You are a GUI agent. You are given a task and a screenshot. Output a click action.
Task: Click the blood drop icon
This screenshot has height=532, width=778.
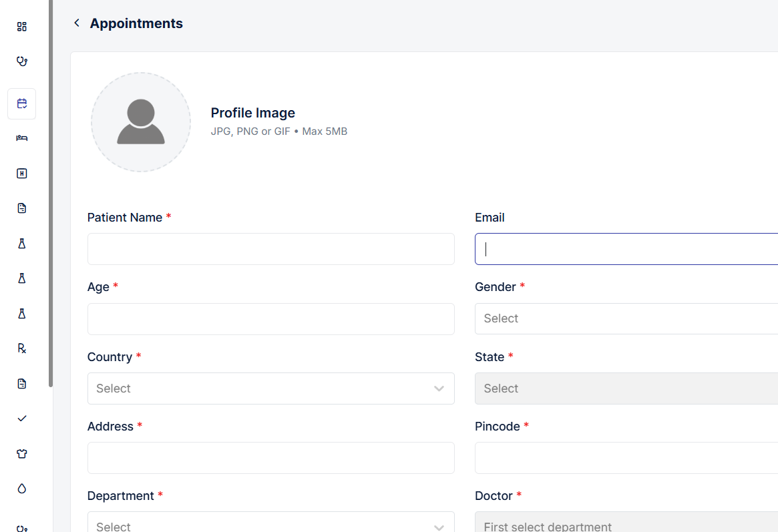tap(21, 489)
